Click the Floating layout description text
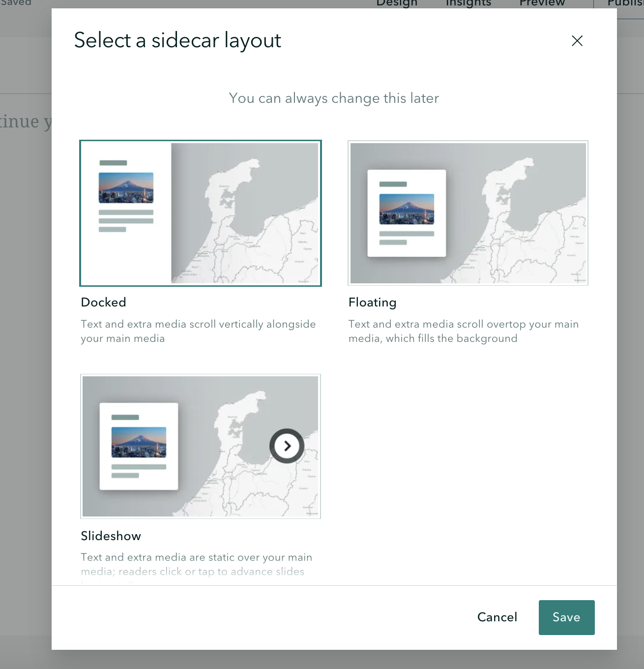Screen dimensions: 644x669 463,331
